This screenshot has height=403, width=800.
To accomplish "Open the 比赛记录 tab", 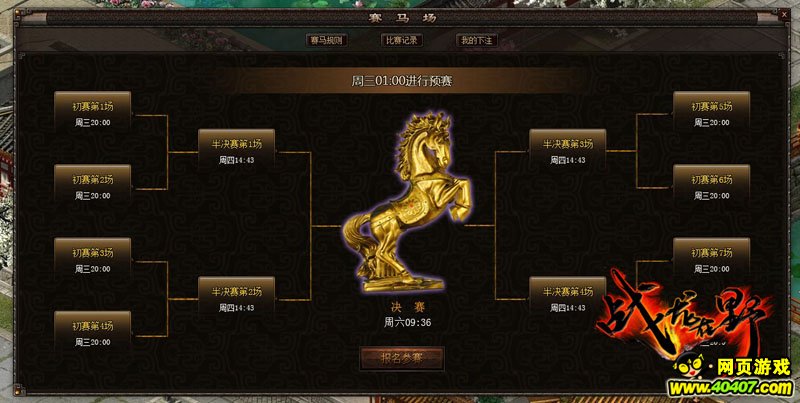I will click(x=402, y=40).
